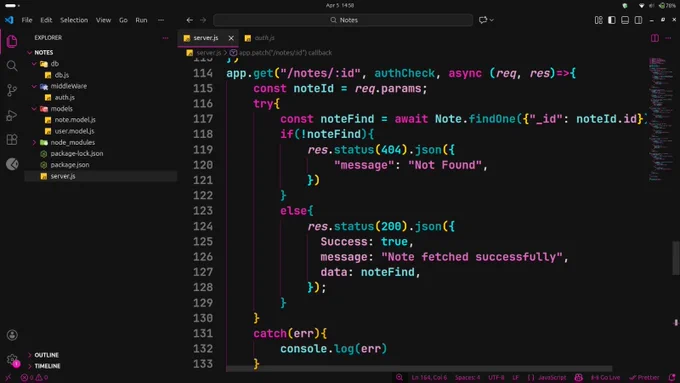
Task: Open Run and Debug view
Action: [12, 115]
